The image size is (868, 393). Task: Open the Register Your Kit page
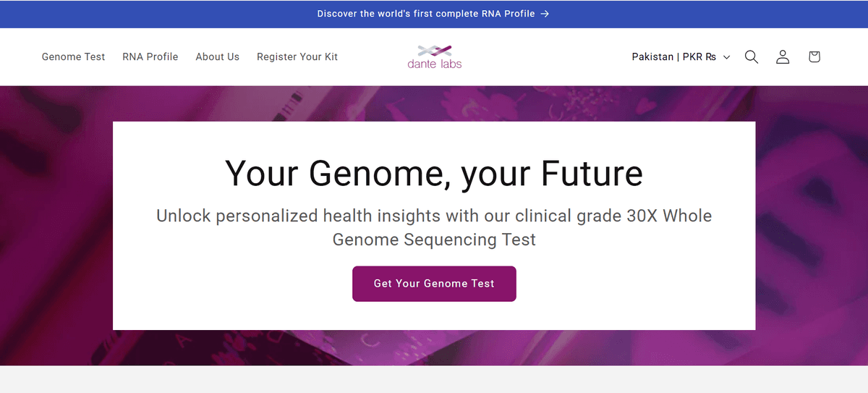297,56
